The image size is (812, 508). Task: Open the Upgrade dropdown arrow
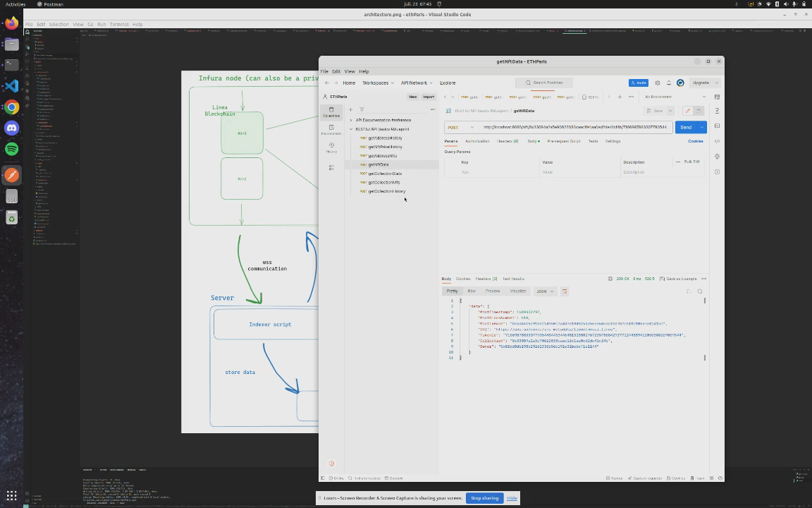pos(716,83)
